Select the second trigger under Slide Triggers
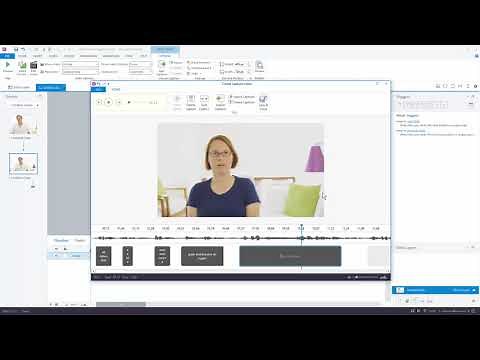Screen dimensions: 480x360 pyautogui.click(x=435, y=133)
